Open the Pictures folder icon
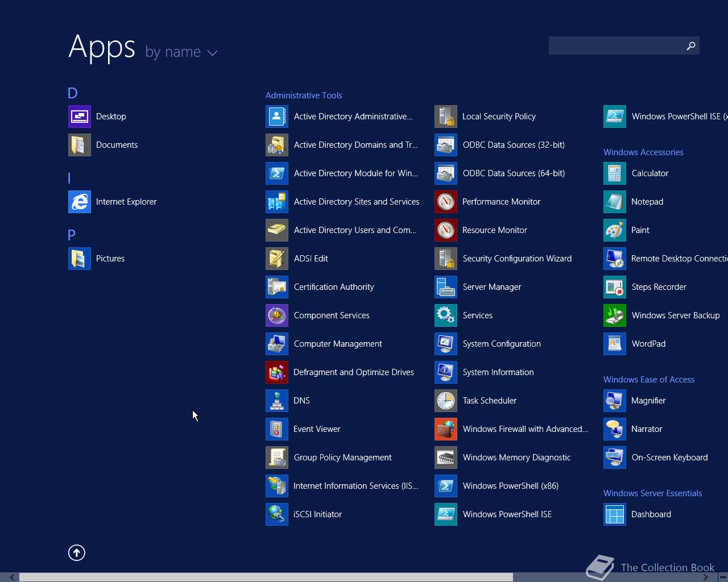 pyautogui.click(x=80, y=259)
